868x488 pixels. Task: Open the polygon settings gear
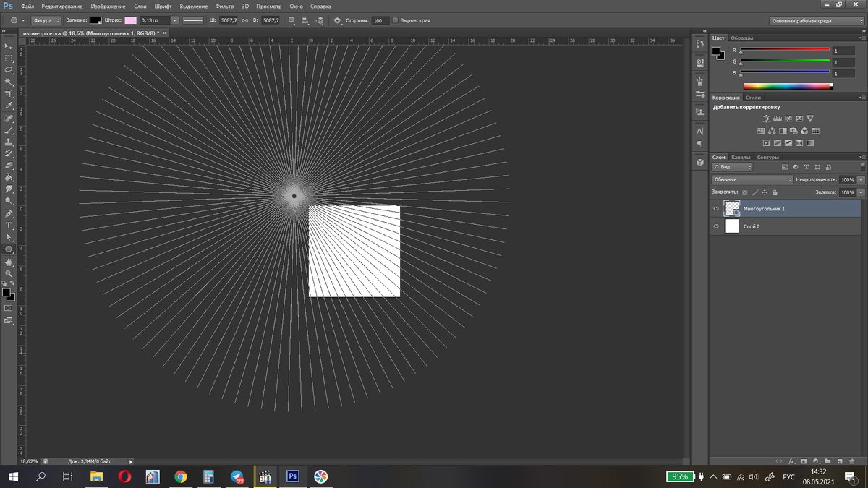point(337,20)
